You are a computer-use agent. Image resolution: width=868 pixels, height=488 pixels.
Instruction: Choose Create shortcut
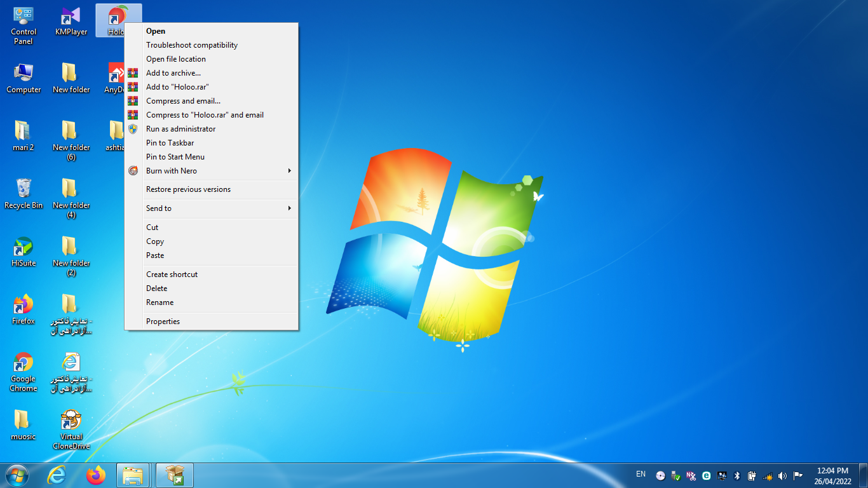pos(212,274)
